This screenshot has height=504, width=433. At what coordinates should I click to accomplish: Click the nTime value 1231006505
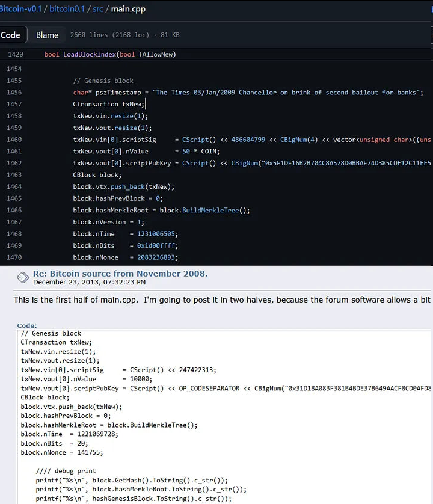click(x=156, y=234)
